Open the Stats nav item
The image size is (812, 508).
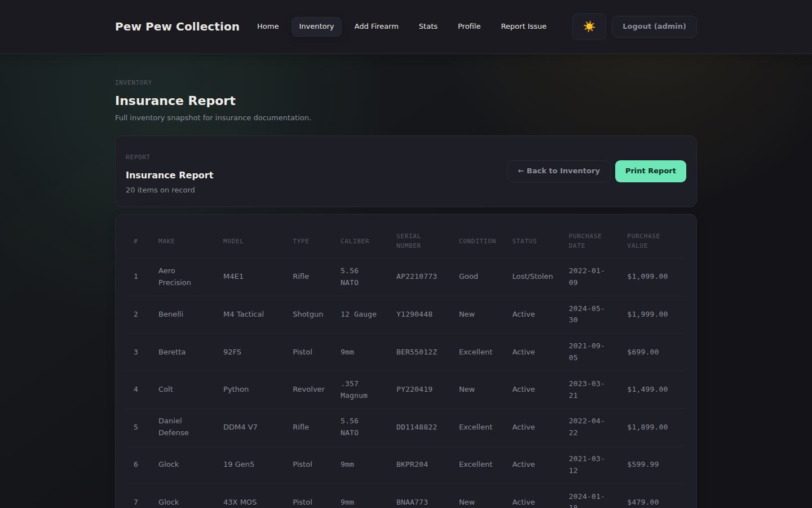click(x=428, y=27)
